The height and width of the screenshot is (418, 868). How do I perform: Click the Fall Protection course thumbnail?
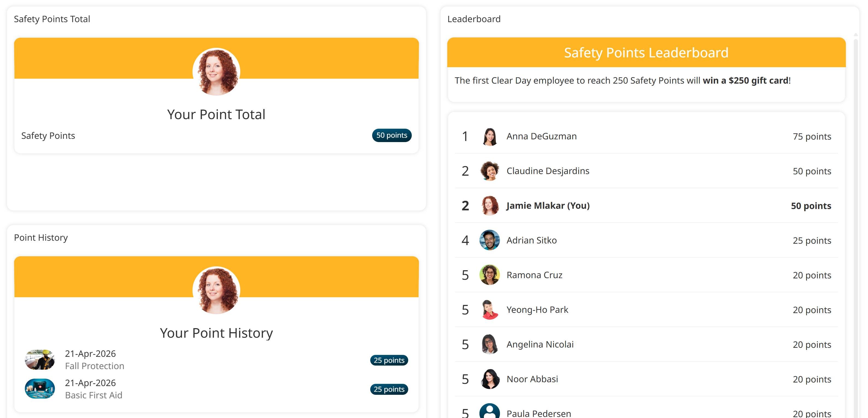(x=40, y=360)
